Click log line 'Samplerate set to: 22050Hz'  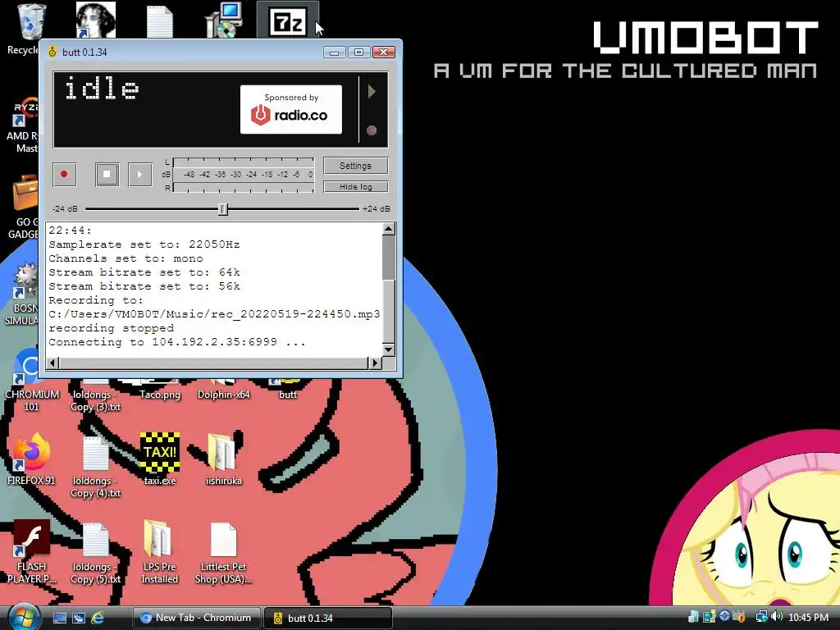[144, 244]
